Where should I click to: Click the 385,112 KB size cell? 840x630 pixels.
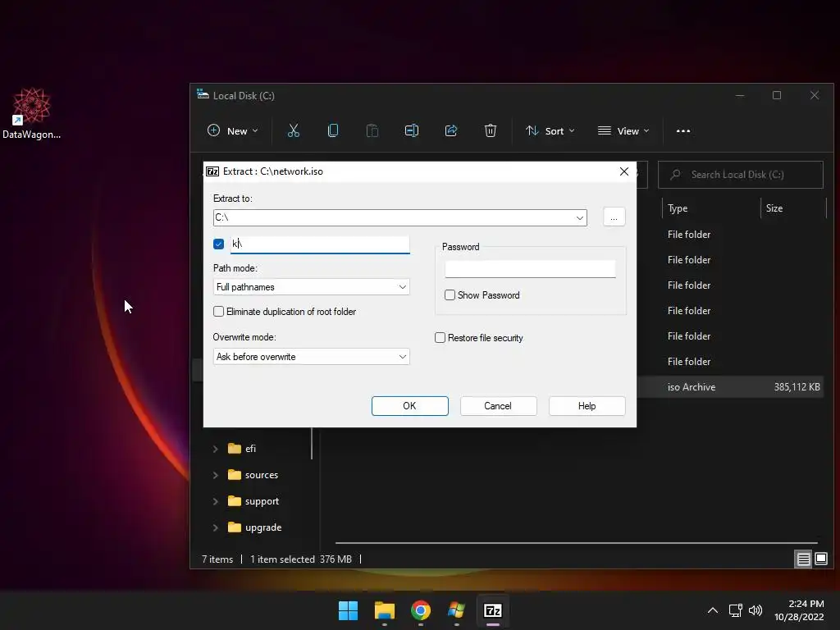pyautogui.click(x=797, y=387)
